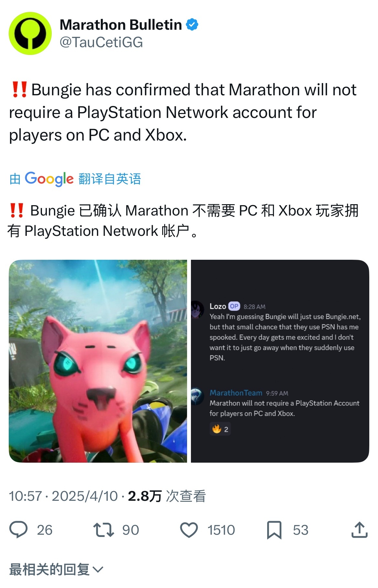Image resolution: width=378 pixels, height=588 pixels.
Task: View the 2.8万 次查看 count
Action: click(x=167, y=496)
